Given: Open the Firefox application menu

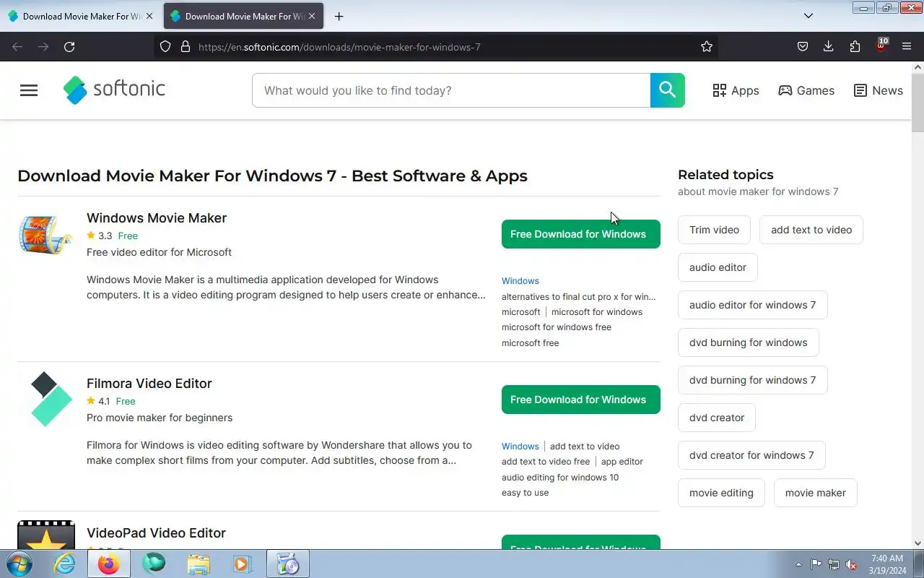Looking at the screenshot, I should tap(907, 47).
